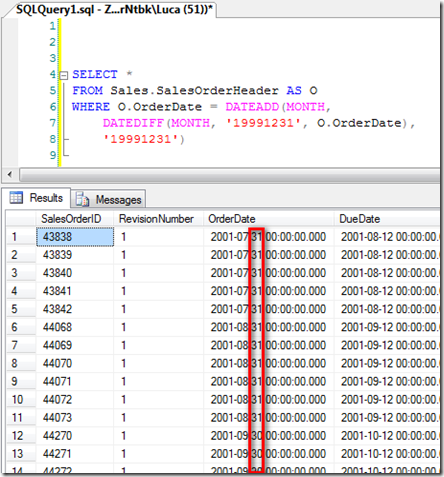Click the cell containing 44072
The height and width of the screenshot is (477, 444).
click(x=75, y=399)
